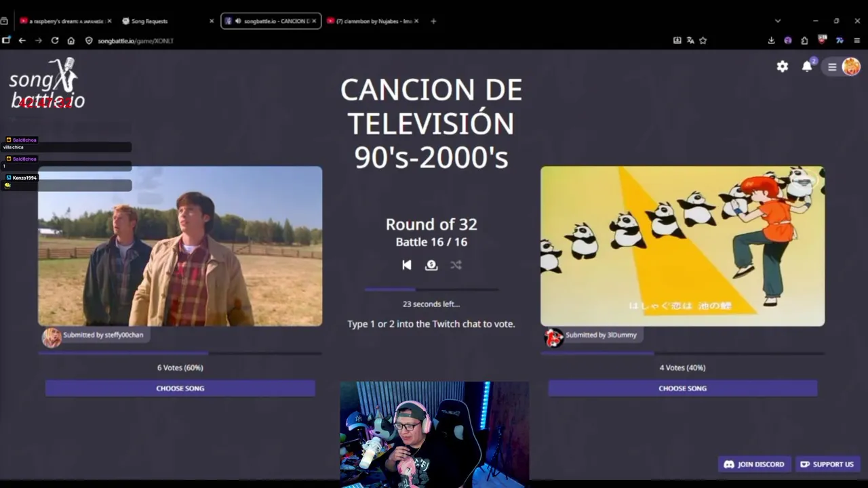Screen dimensions: 868x488
Task: Close the clammbon by Nujabes tab
Action: pos(416,21)
